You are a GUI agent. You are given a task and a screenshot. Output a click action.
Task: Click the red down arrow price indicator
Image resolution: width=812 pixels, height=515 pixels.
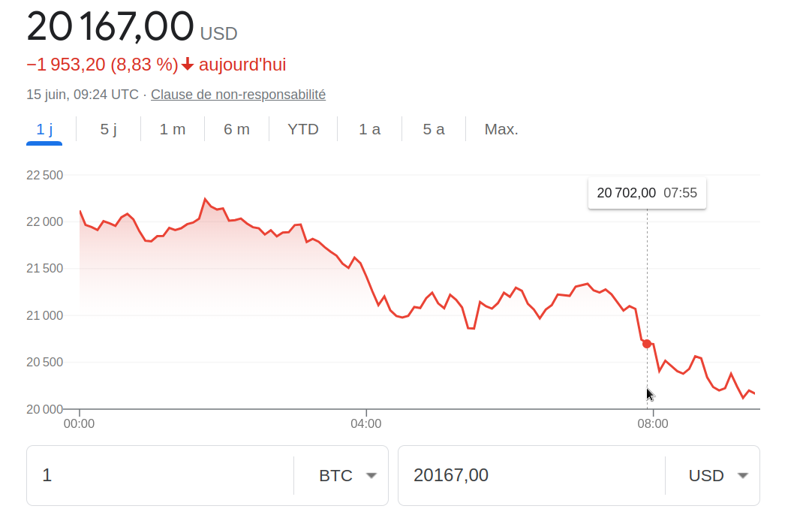click(188, 65)
